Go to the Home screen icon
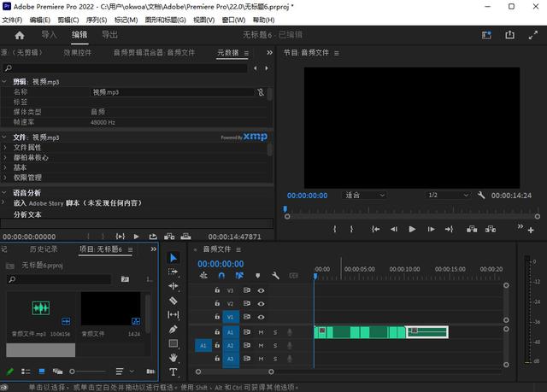Screen dimensions: 547x392 click(x=20, y=35)
